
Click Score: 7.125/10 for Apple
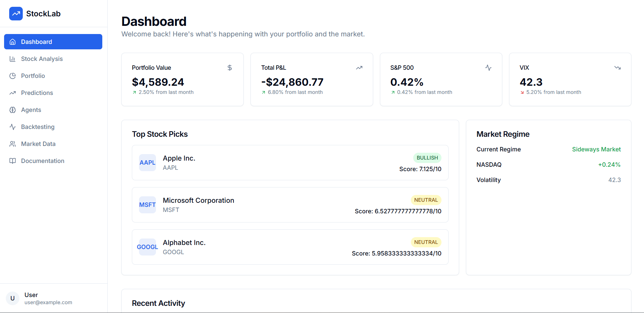420,169
